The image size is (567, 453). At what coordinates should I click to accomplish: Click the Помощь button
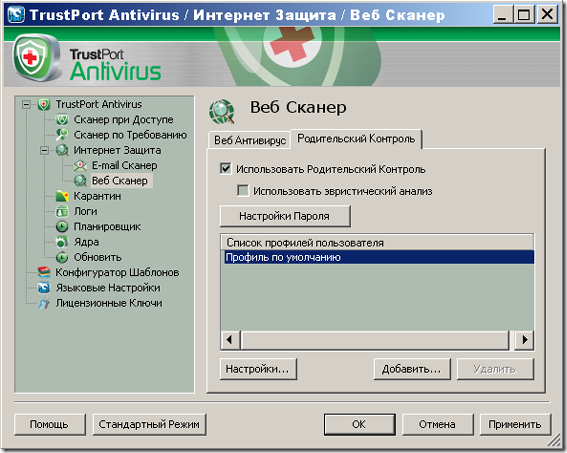click(x=50, y=424)
